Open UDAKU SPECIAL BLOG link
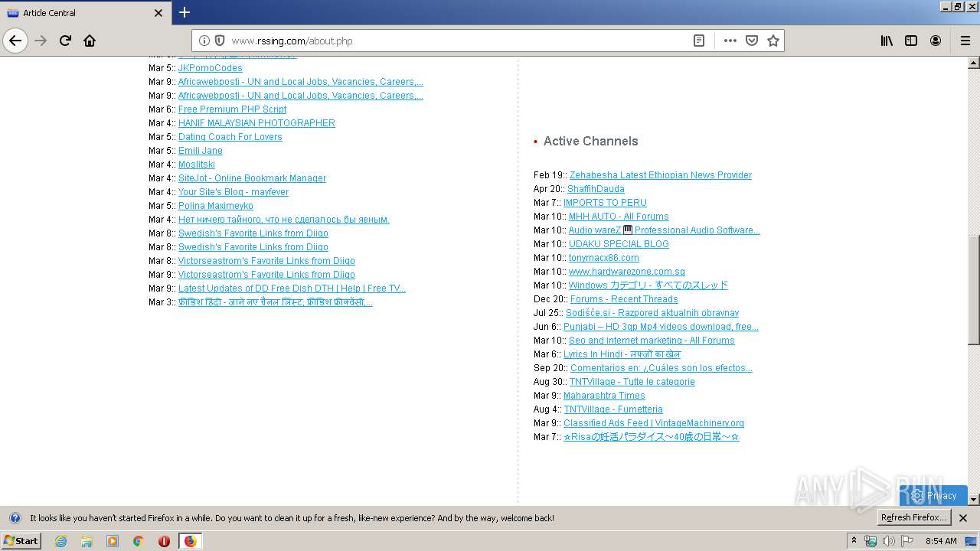980x551 pixels. click(619, 244)
